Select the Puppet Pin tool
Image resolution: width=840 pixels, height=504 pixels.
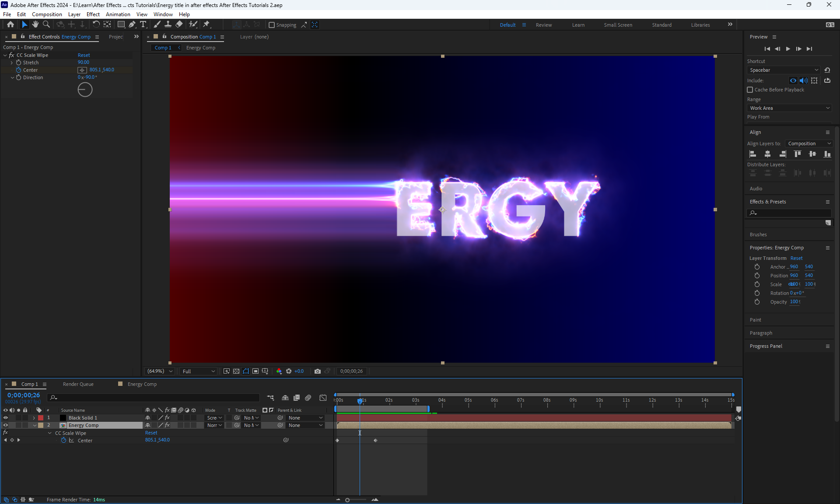(x=207, y=24)
